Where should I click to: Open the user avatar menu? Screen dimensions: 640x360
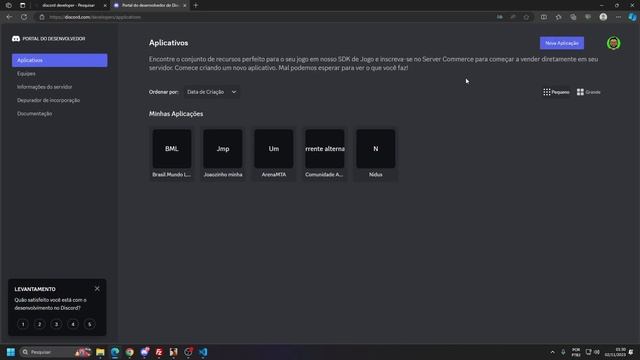(x=613, y=43)
